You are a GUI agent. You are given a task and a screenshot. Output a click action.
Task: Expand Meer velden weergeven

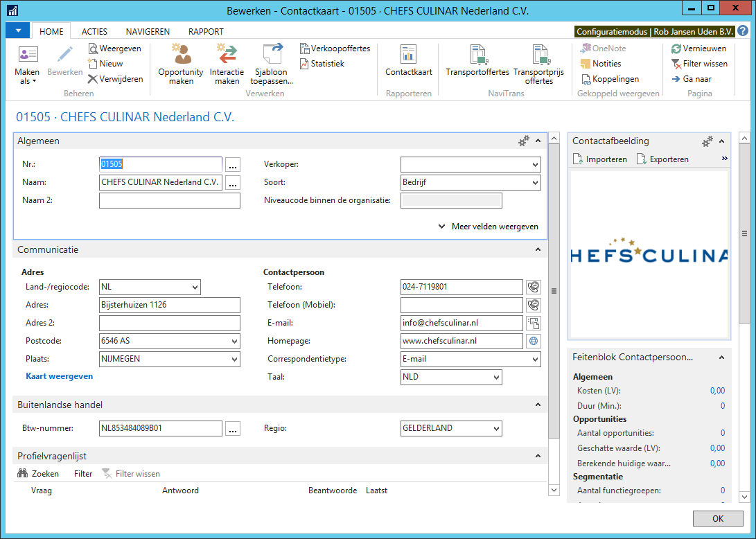click(x=488, y=227)
